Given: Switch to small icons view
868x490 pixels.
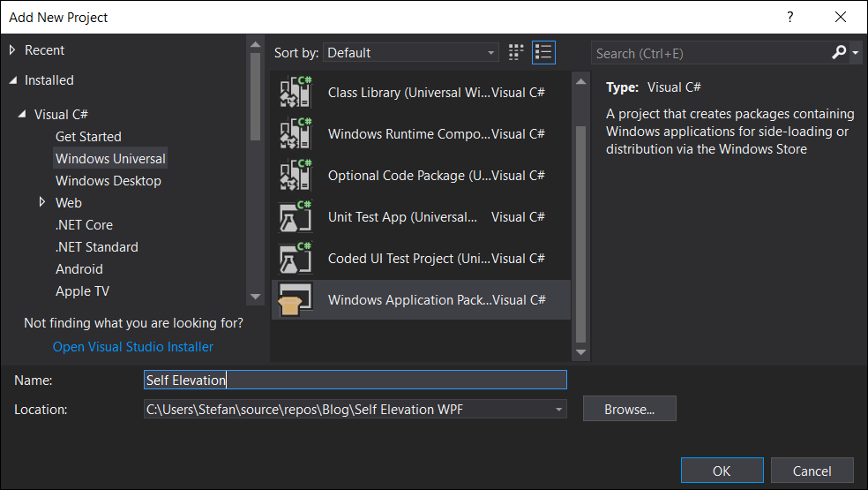Looking at the screenshot, I should [x=516, y=53].
